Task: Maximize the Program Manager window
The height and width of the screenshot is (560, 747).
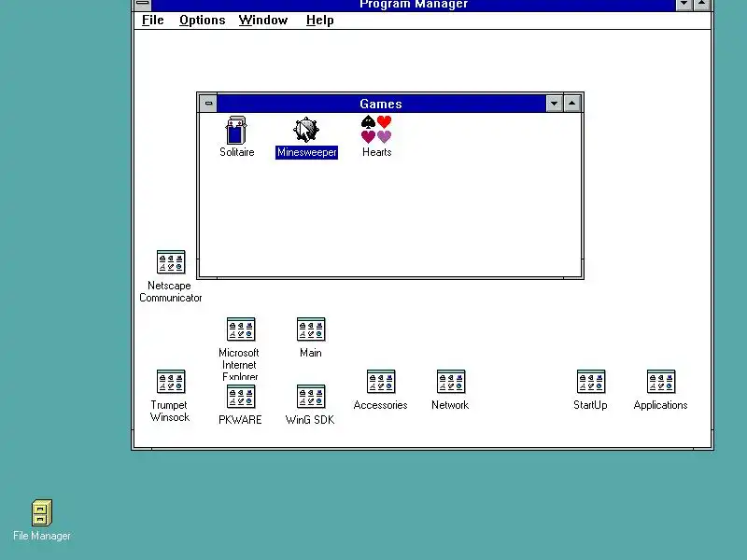Action: pyautogui.click(x=702, y=5)
